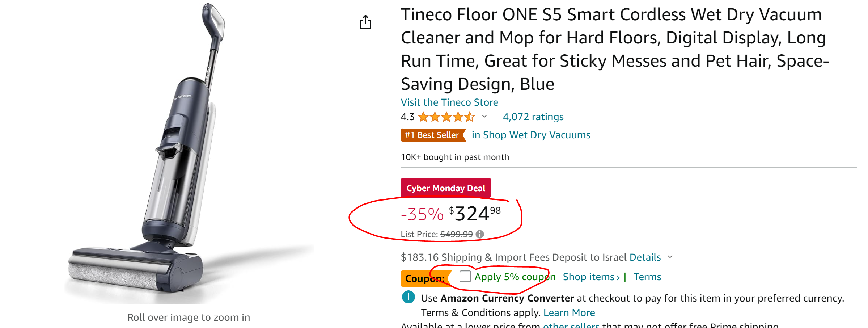Screen dimensions: 868x328
Task: Click the blue information icon near Currency Converter
Action: pyautogui.click(x=408, y=297)
